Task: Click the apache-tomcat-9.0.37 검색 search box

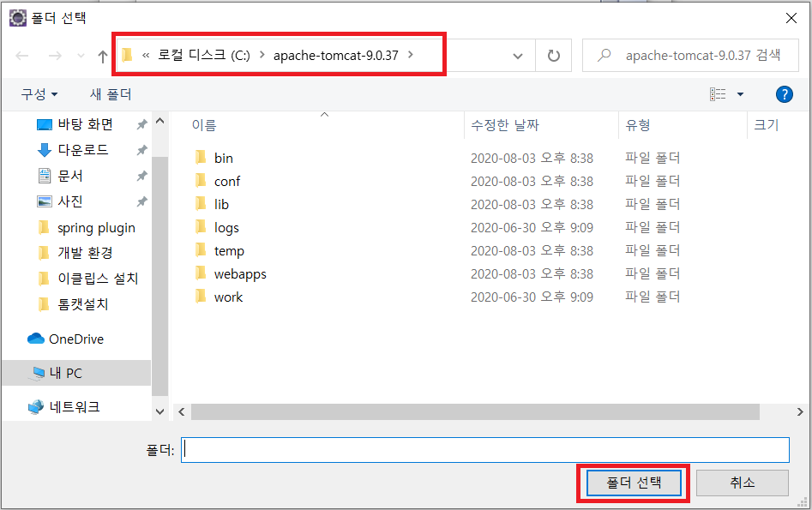Action: 690,56
